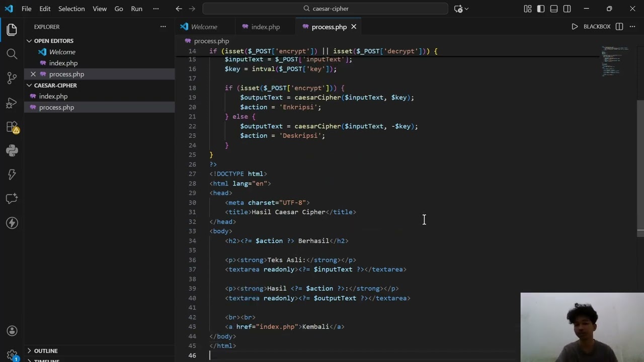This screenshot has height=362, width=644.
Task: Open the Search view in activity bar
Action: tap(12, 54)
